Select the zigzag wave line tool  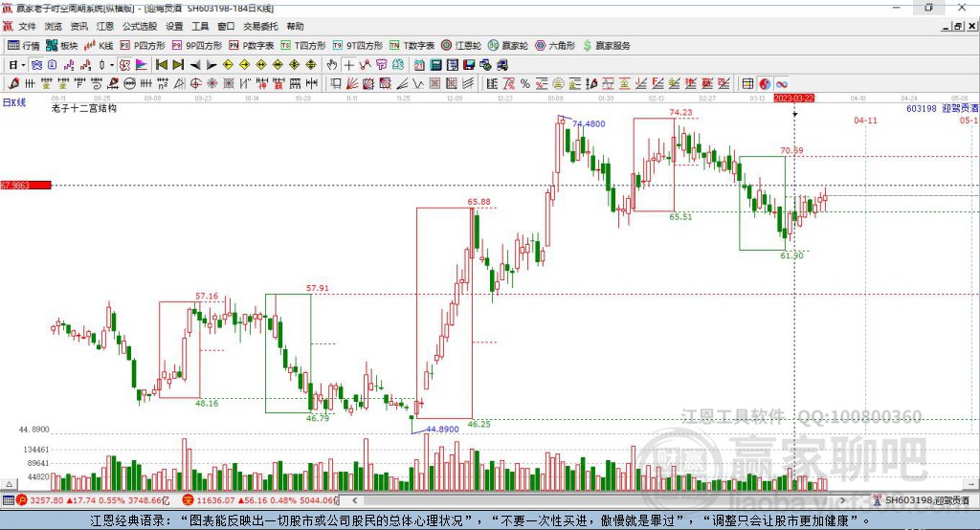417,83
